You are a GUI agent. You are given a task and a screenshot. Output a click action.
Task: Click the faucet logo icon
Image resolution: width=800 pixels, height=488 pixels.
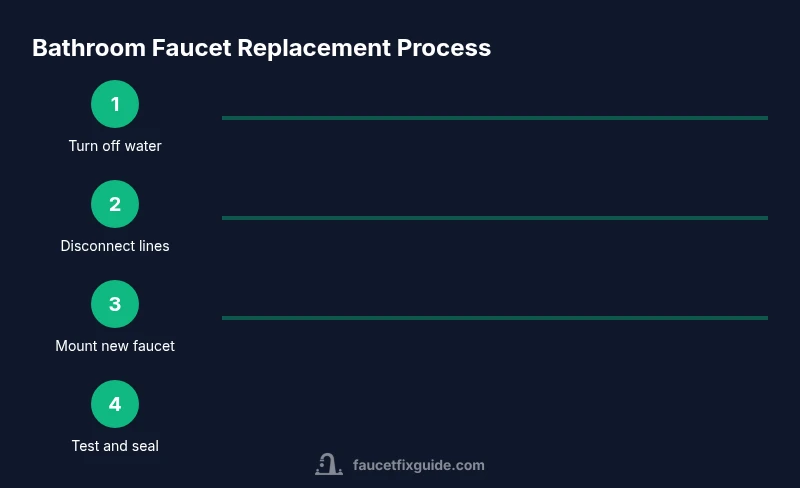[329, 465]
